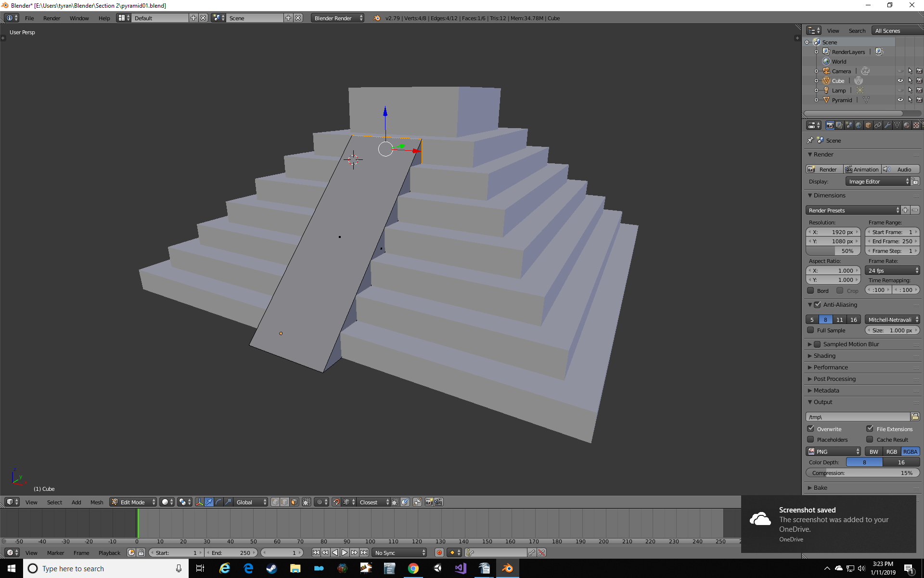Viewport: 924px width, 578px height.
Task: Toggle Camera visibility in outliner
Action: (900, 71)
